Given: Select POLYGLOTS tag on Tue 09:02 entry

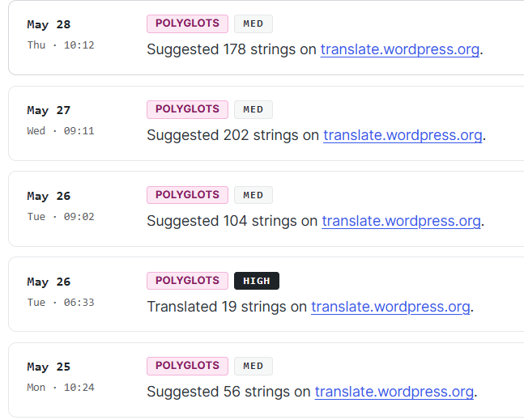Looking at the screenshot, I should click(187, 195).
